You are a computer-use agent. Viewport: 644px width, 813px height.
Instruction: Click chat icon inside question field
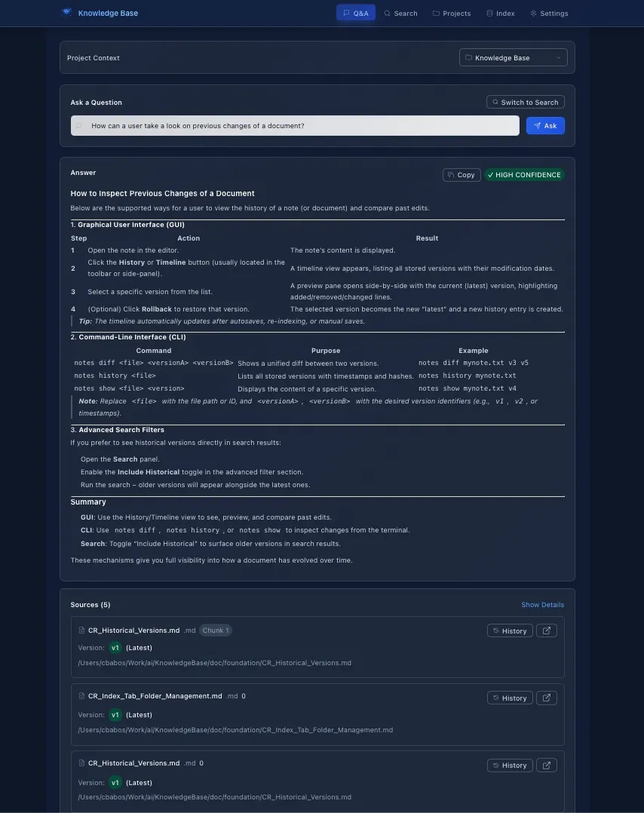79,125
